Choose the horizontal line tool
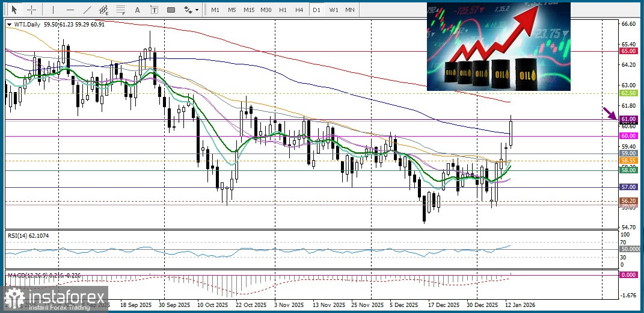Viewport: 644px width, 313px height. pos(70,10)
